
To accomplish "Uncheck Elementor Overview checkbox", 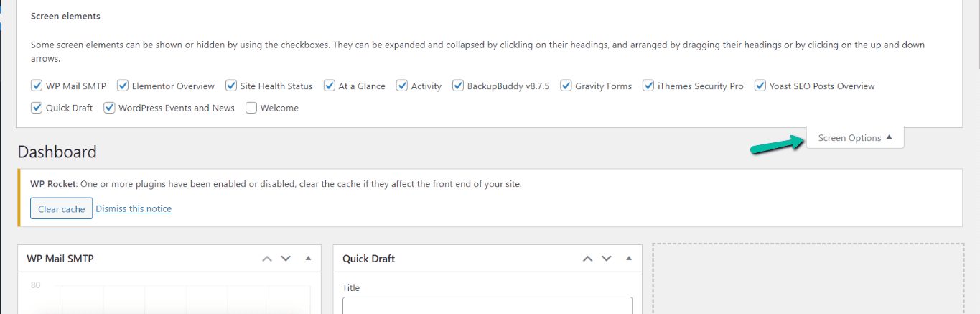I will [123, 86].
